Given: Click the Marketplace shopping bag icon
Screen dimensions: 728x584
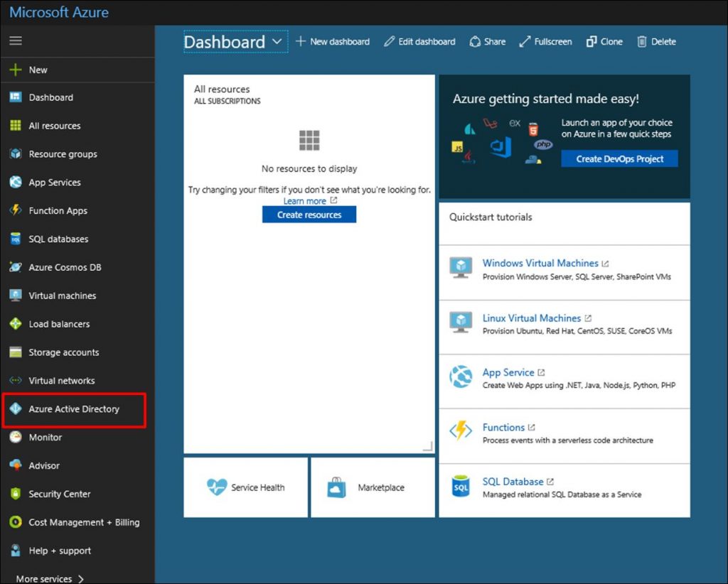Looking at the screenshot, I should 336,487.
